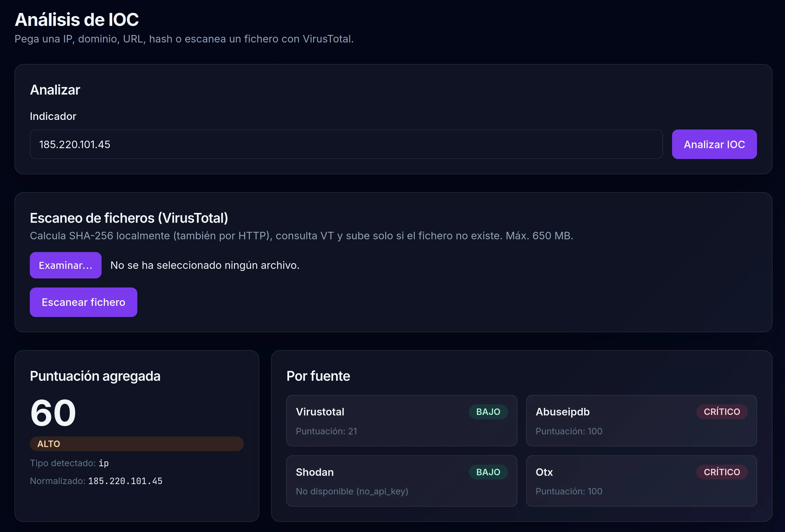Click the 'Indicador' field label
Image resolution: width=785 pixels, height=532 pixels.
[53, 116]
